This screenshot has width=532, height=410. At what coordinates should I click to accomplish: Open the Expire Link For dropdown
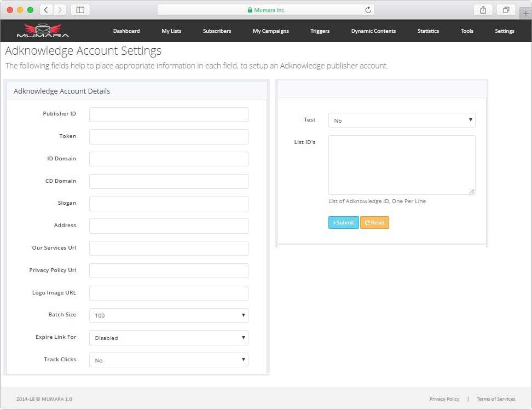tap(168, 338)
